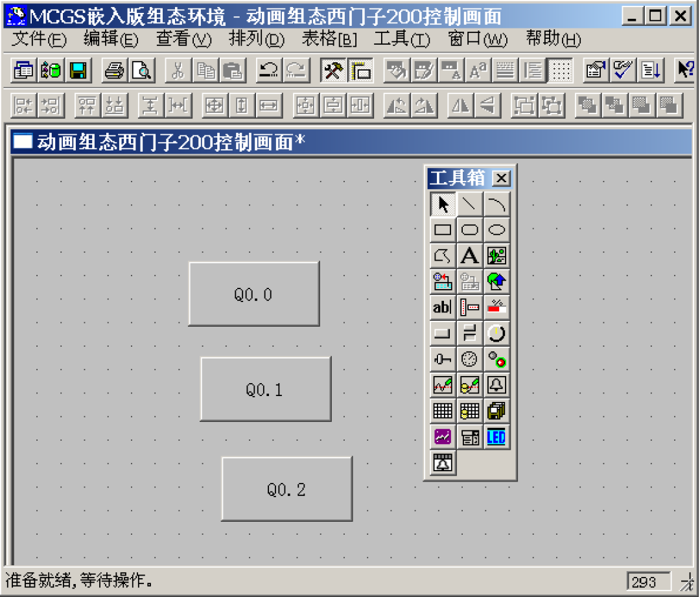Image resolution: width=700 pixels, height=597 pixels.
Task: Select the alarm bell display tool
Action: click(x=496, y=385)
